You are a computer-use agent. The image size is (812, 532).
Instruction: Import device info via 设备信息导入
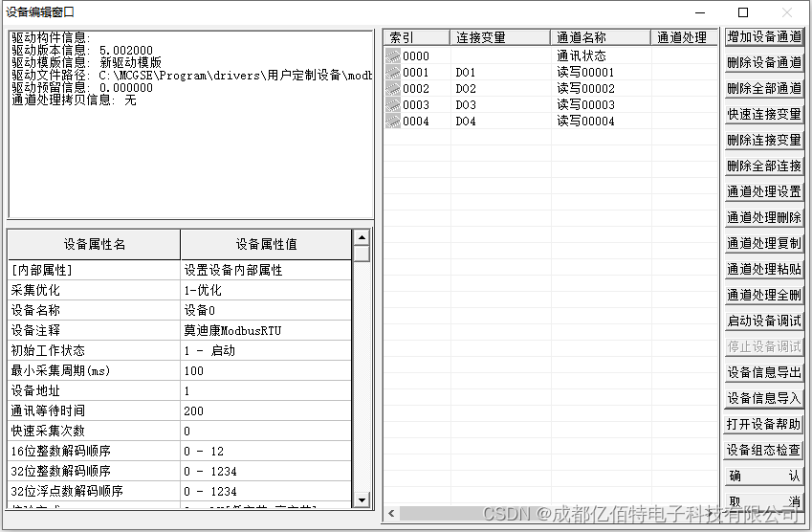(x=764, y=398)
